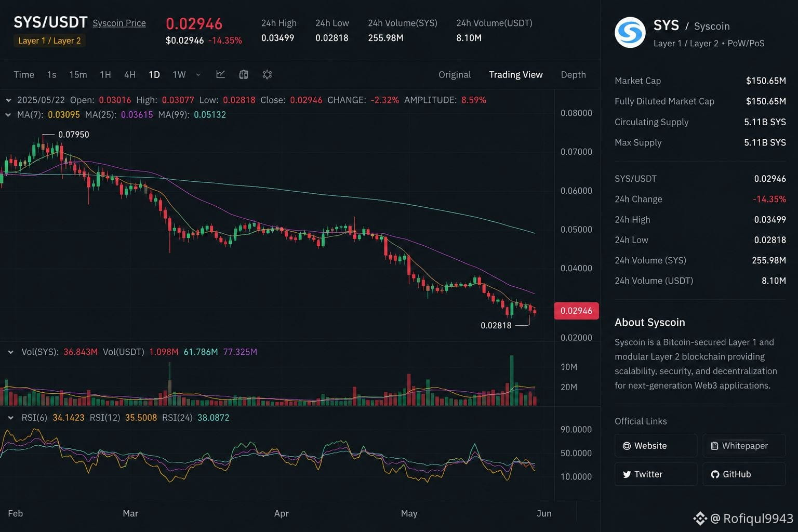This screenshot has width=798, height=532.
Task: Expand more time intervals dropdown arrow
Action: [x=198, y=75]
